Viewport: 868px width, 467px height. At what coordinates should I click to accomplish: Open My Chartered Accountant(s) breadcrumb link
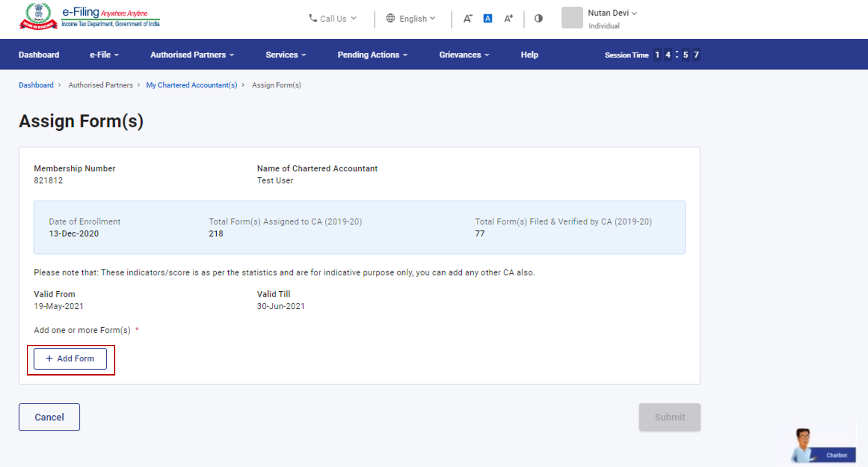coord(191,85)
